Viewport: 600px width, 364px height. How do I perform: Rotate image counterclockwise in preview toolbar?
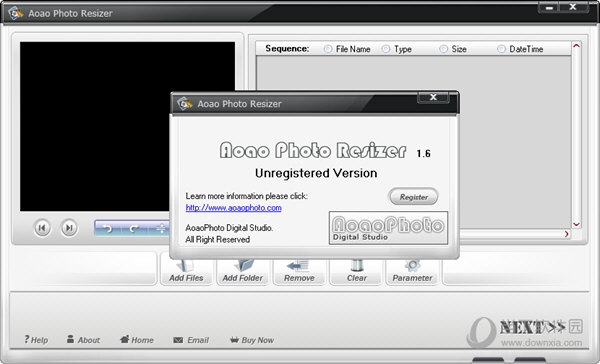(x=108, y=229)
